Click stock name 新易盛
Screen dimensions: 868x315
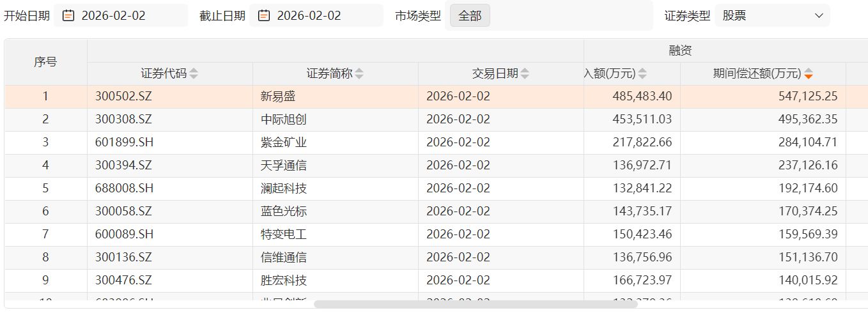pyautogui.click(x=278, y=97)
